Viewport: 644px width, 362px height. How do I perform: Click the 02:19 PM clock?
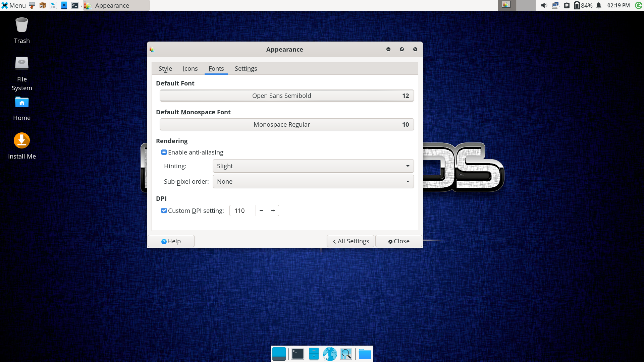(x=619, y=5)
